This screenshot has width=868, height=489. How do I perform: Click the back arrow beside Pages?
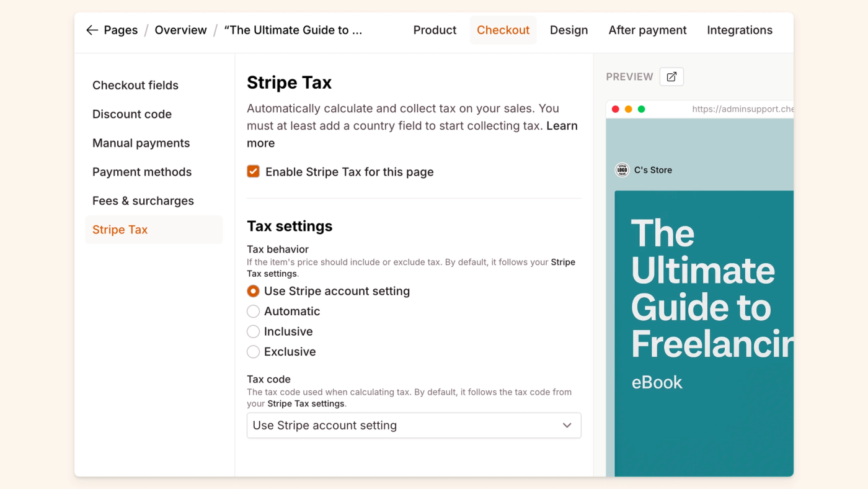coord(91,30)
